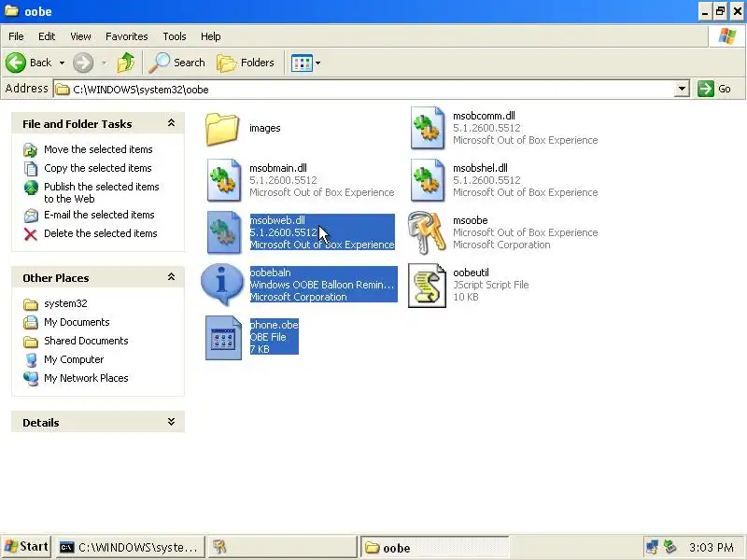The width and height of the screenshot is (747, 560).
Task: Click the Copy the selected items icon
Action: coord(31,169)
